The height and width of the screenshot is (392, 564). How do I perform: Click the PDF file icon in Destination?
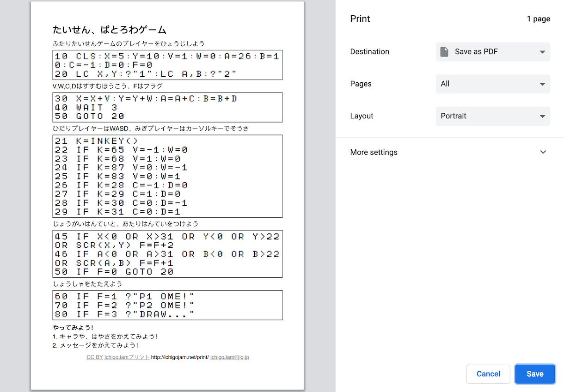(444, 52)
